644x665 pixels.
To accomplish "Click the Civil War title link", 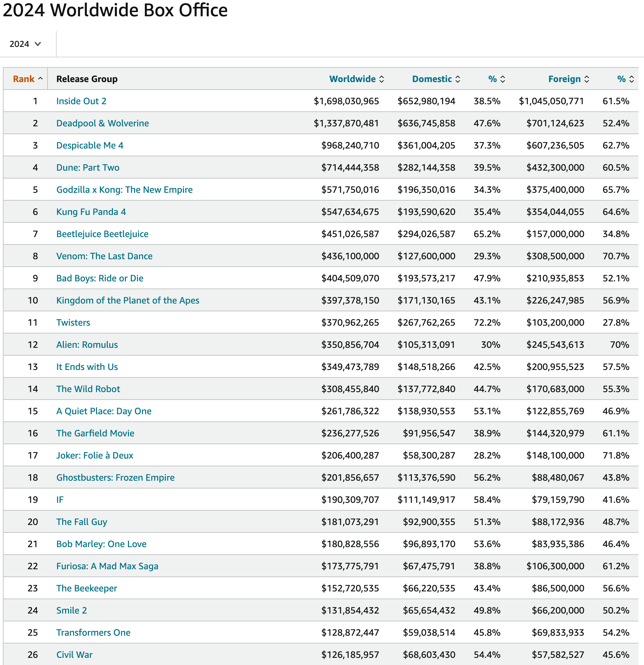I will (x=74, y=655).
